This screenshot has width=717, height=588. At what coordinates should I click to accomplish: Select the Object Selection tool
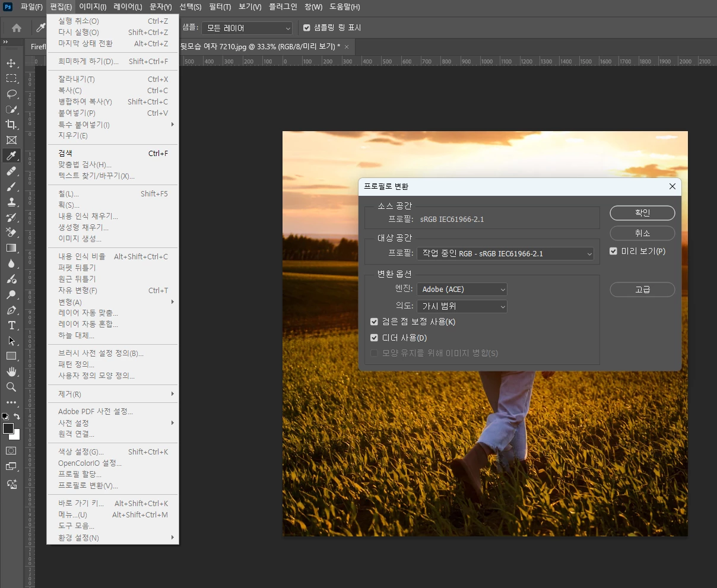[11, 109]
